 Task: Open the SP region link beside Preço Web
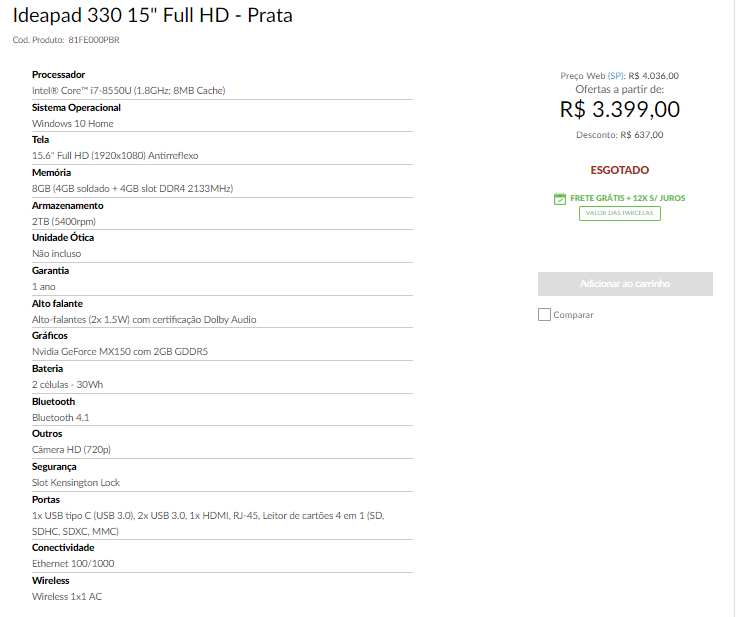pyautogui.click(x=615, y=76)
